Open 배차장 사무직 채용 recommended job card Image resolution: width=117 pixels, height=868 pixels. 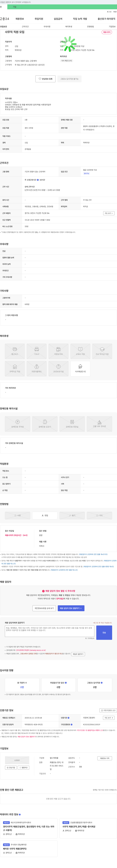click(x=29, y=848)
